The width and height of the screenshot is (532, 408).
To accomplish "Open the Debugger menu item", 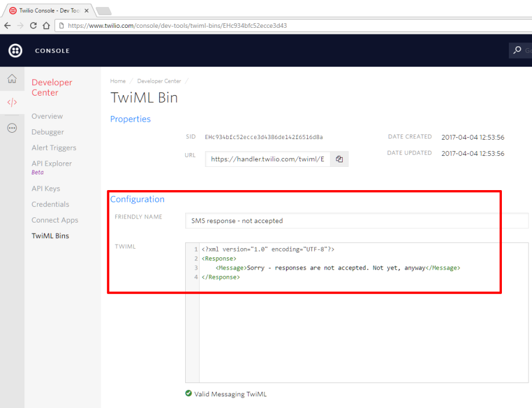I will tap(47, 132).
